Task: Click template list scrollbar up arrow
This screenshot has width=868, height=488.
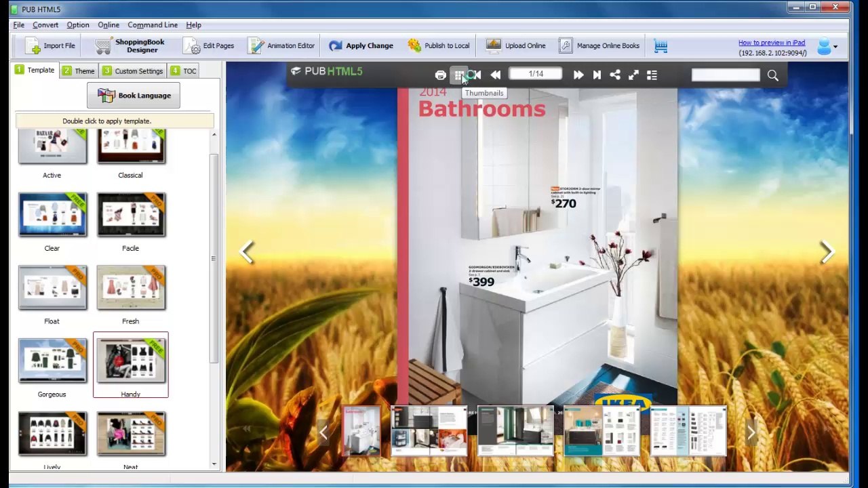Action: pyautogui.click(x=214, y=135)
